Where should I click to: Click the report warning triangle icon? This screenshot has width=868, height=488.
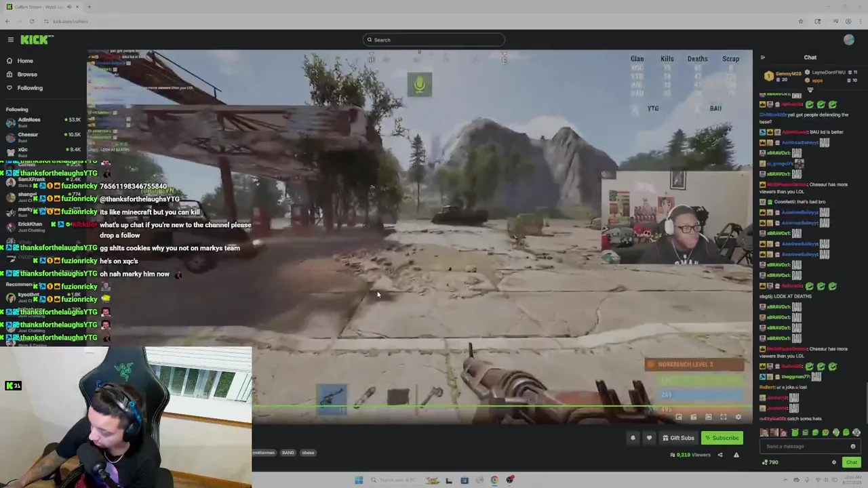[x=736, y=455]
